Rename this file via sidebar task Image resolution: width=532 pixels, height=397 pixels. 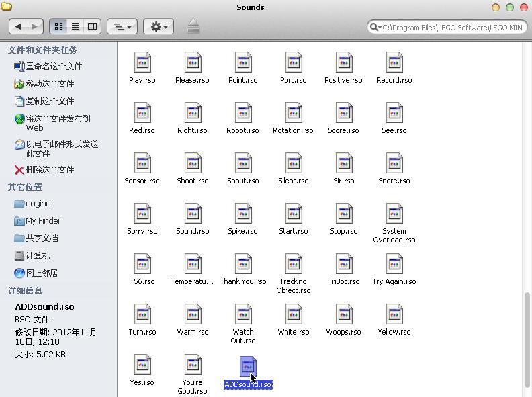(x=48, y=66)
